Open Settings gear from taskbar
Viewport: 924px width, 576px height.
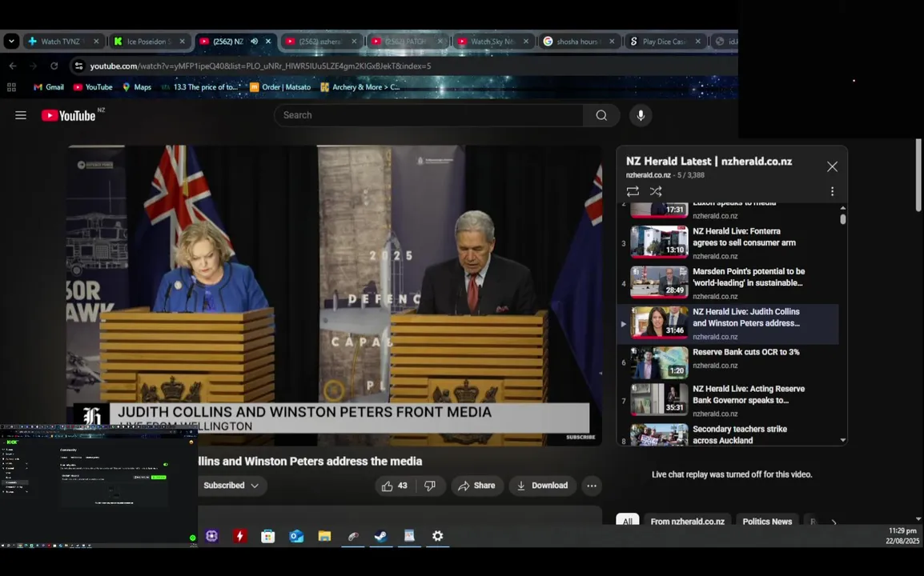click(437, 536)
